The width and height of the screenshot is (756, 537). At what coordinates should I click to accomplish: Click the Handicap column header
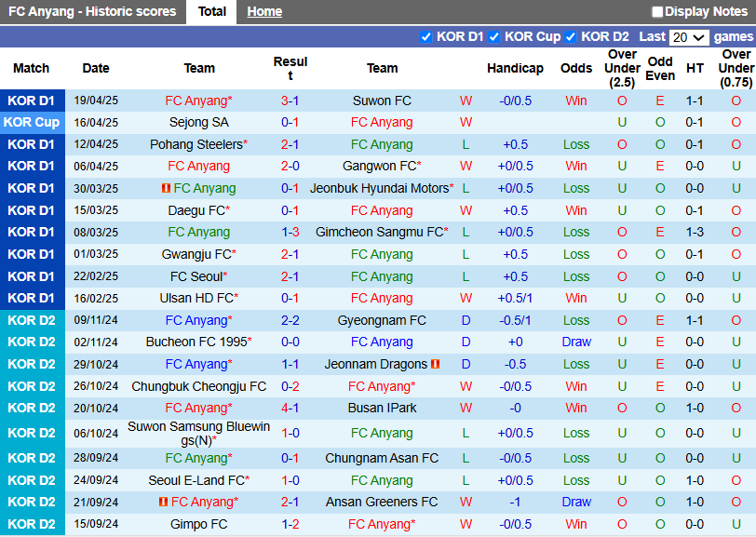click(x=515, y=69)
